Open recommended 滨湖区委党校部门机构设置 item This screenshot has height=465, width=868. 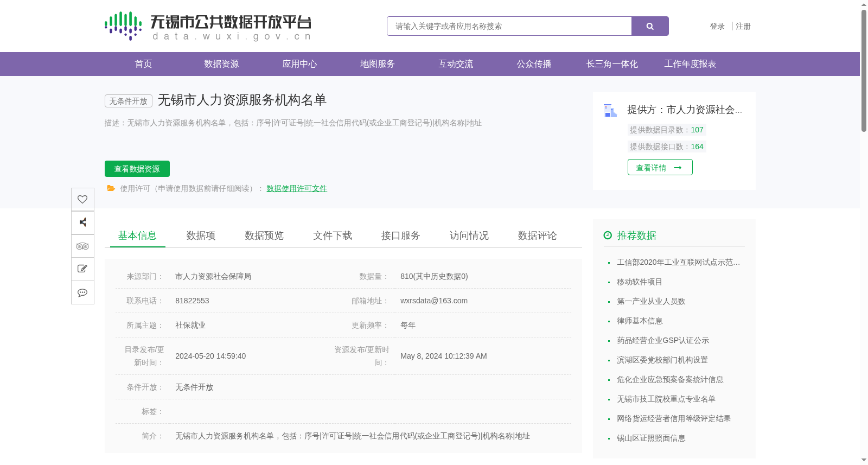pos(662,360)
